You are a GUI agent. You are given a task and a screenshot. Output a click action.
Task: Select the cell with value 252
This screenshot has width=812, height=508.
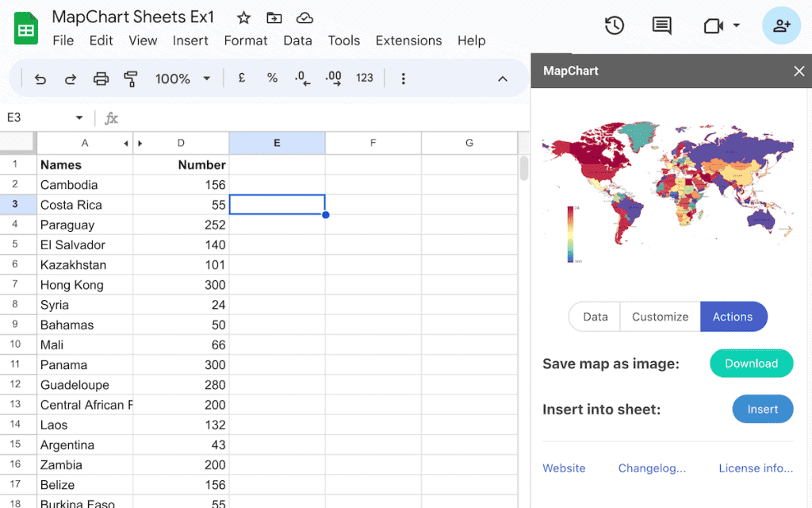181,225
